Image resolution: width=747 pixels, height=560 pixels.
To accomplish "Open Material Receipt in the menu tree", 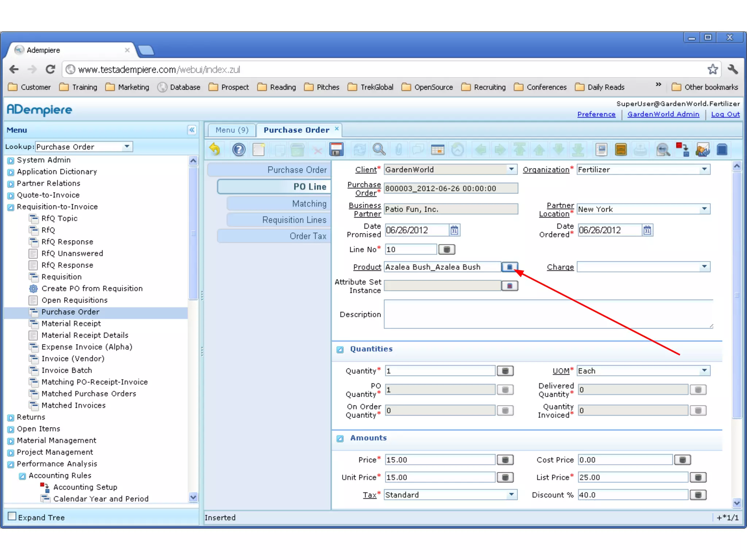I will click(71, 323).
